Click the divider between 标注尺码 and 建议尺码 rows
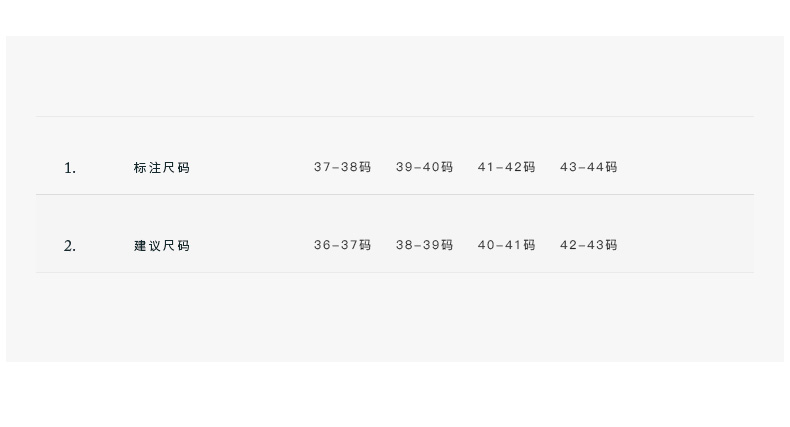Image resolution: width=790 pixels, height=427 pixels. click(395, 194)
